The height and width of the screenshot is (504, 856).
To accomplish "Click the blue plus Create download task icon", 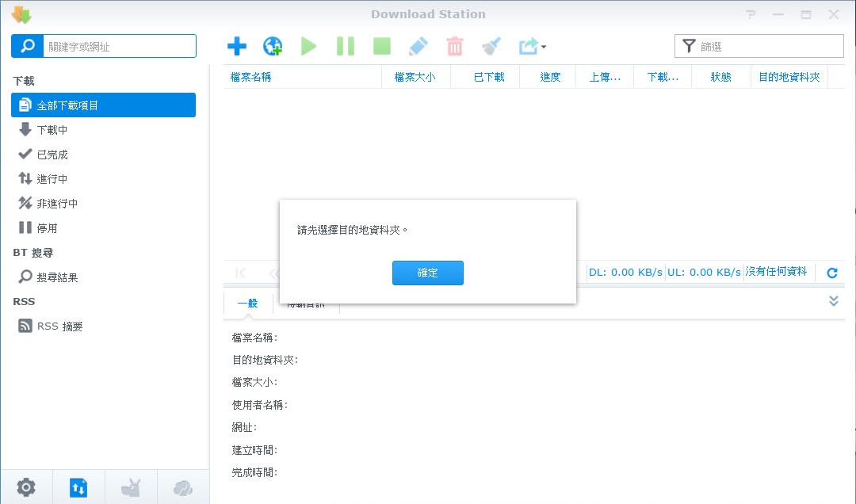I will coord(237,47).
